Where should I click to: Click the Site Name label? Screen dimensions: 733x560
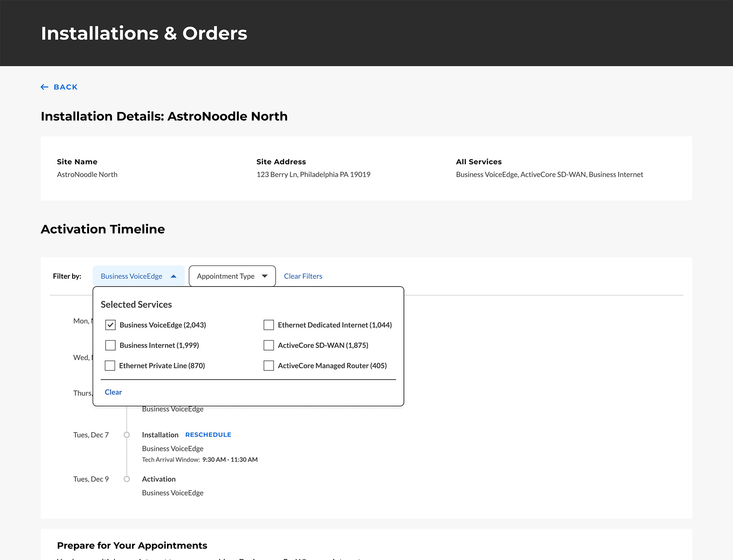tap(77, 162)
